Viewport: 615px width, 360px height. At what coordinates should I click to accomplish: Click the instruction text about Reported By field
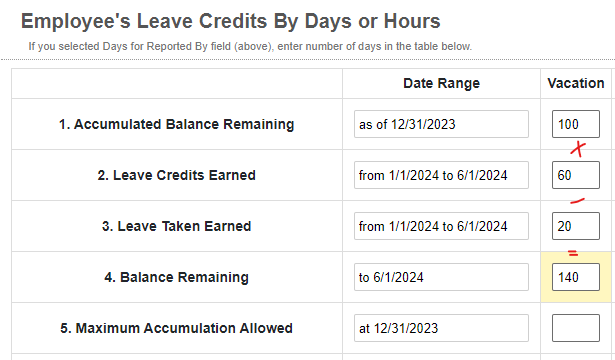point(250,46)
